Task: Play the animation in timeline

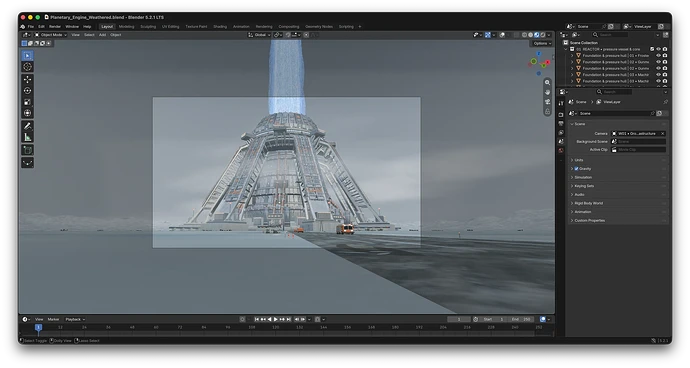Action: 275,319
